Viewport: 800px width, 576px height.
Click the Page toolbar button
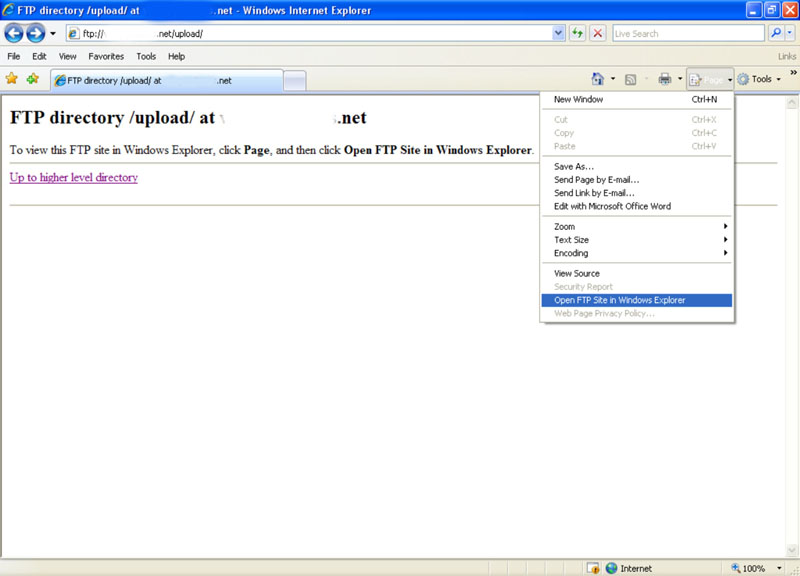710,80
